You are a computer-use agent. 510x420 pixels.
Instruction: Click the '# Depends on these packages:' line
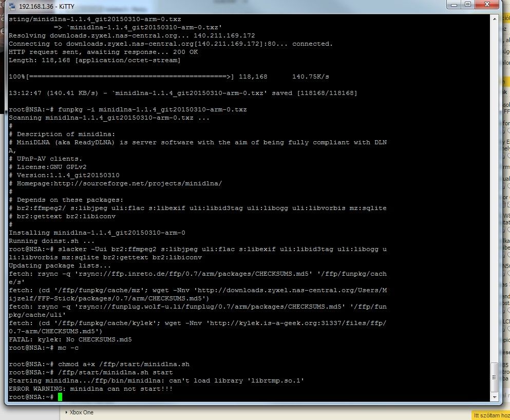[66, 200]
